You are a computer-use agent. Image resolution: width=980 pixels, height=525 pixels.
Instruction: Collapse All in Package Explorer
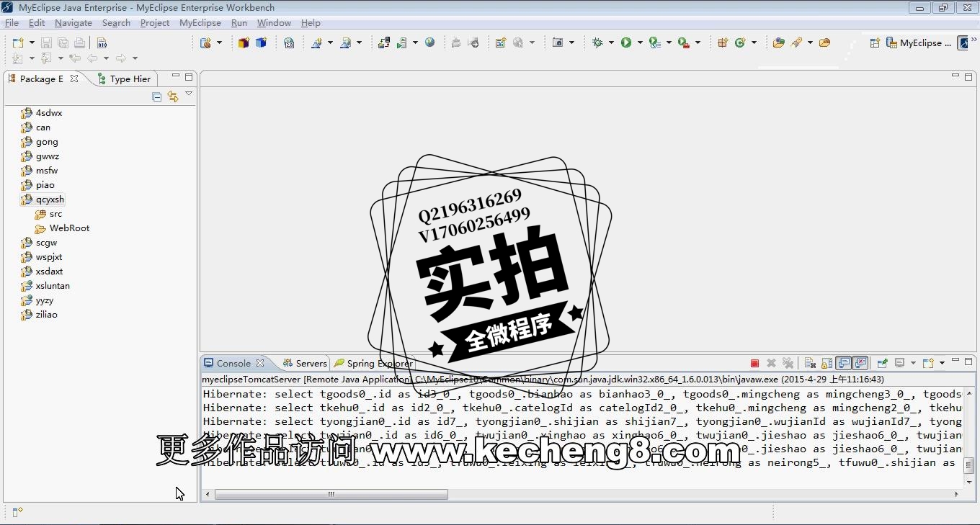coord(157,97)
